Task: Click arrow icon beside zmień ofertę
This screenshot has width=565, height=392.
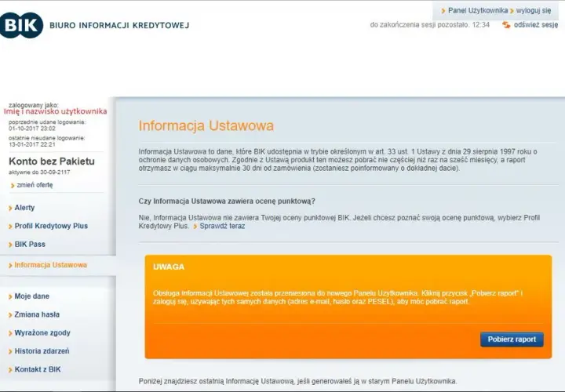Action: click(x=13, y=186)
